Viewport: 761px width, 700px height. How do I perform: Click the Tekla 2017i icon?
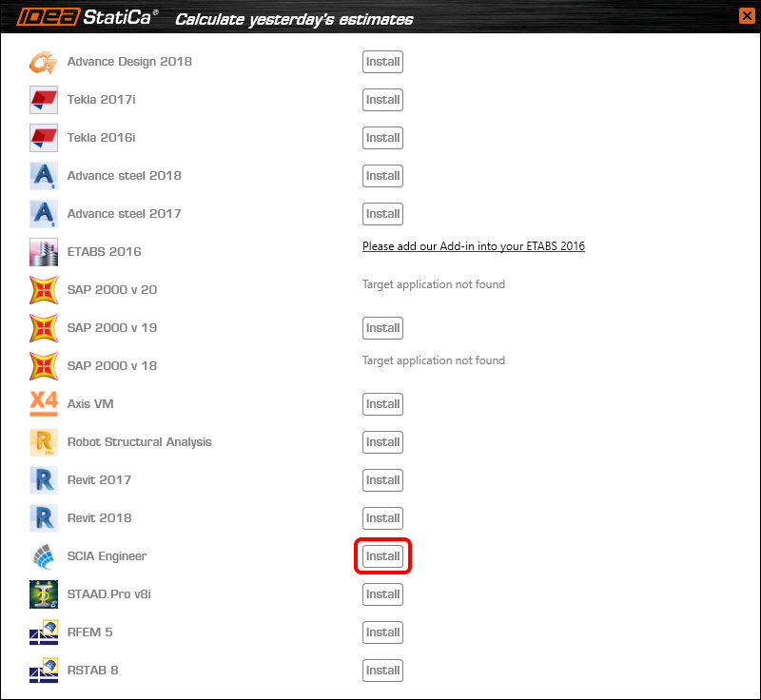click(43, 100)
